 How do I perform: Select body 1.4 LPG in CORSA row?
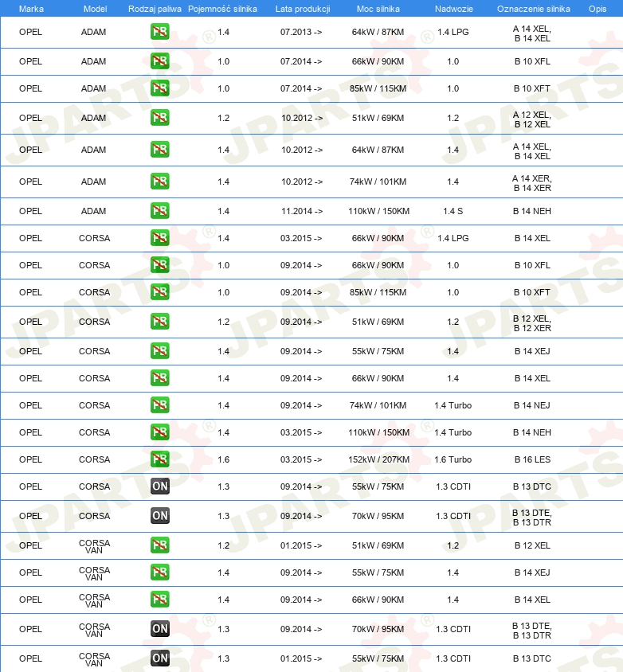tap(453, 238)
